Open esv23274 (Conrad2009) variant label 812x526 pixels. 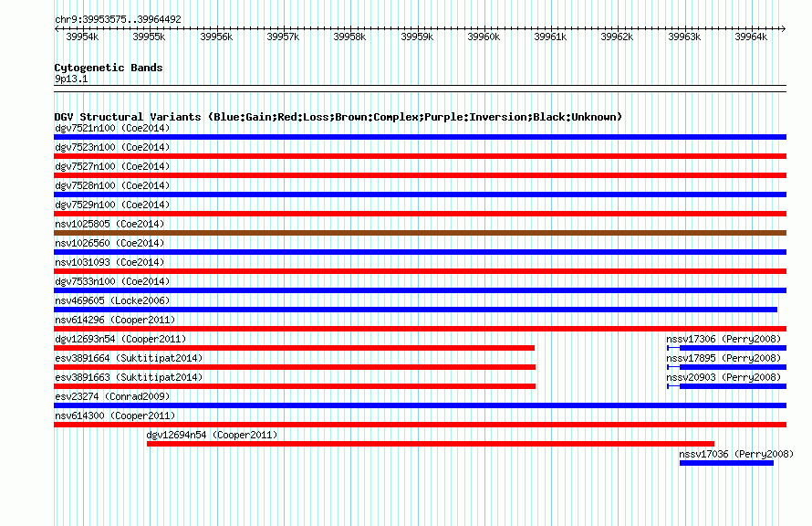[x=112, y=396]
